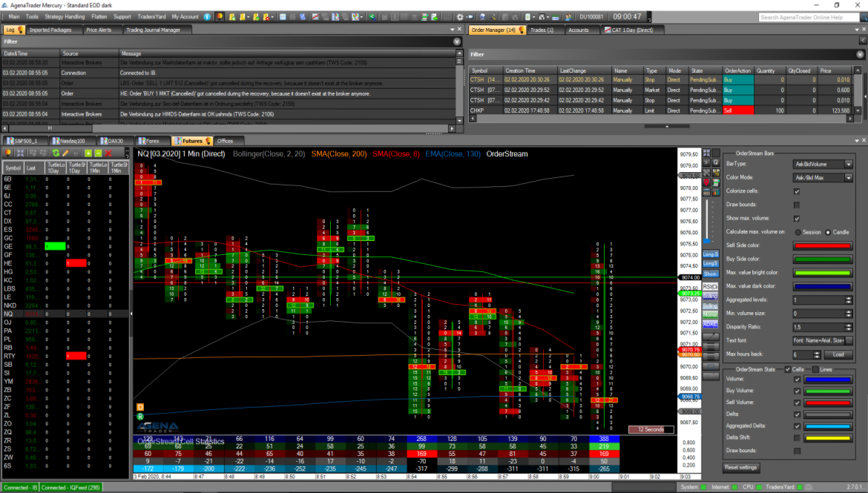Toggle the Colorize cells checkbox

[x=797, y=191]
